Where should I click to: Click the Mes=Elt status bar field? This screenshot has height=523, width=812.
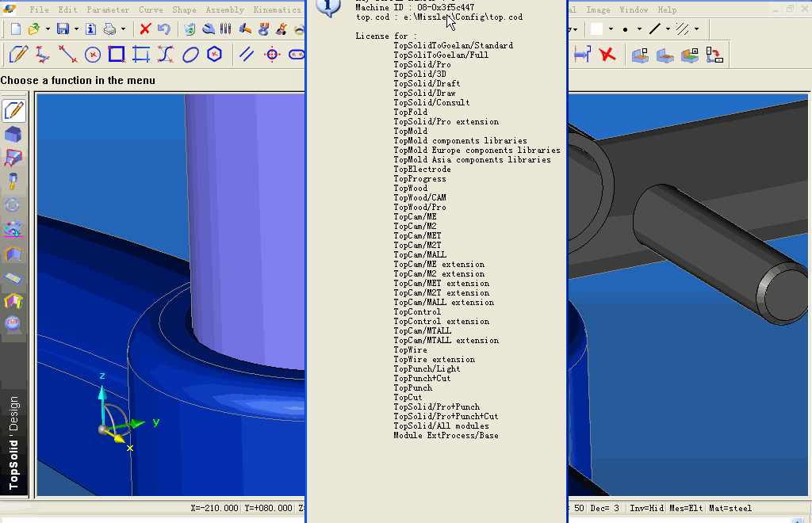[x=686, y=508]
